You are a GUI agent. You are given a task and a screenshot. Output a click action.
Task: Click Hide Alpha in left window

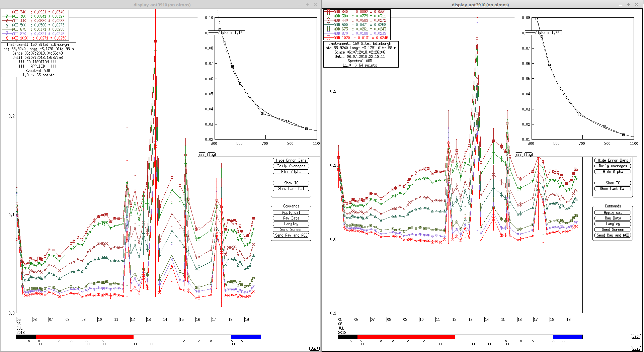point(291,172)
